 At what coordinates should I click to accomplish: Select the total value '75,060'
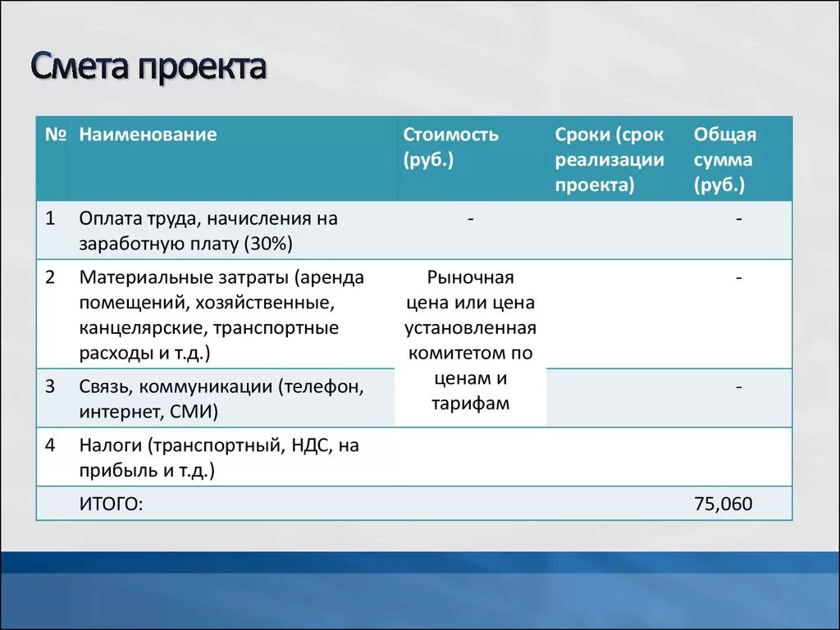pyautogui.click(x=724, y=504)
